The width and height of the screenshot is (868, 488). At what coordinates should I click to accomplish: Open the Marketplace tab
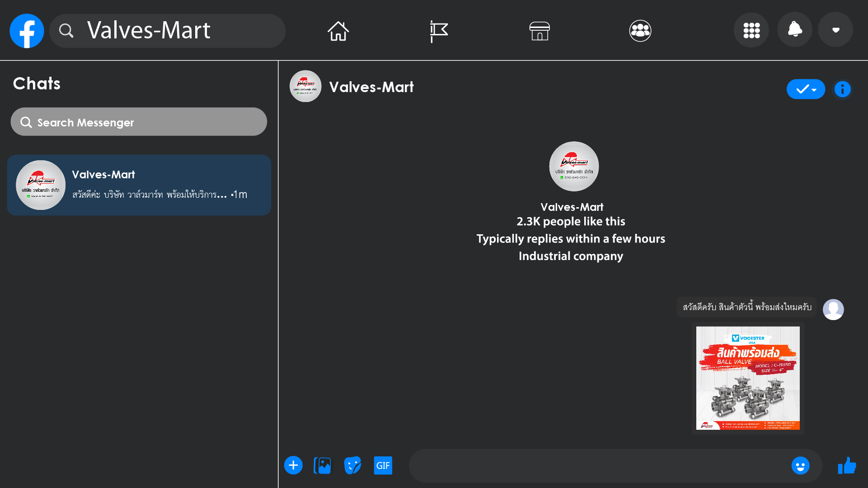[x=540, y=31]
